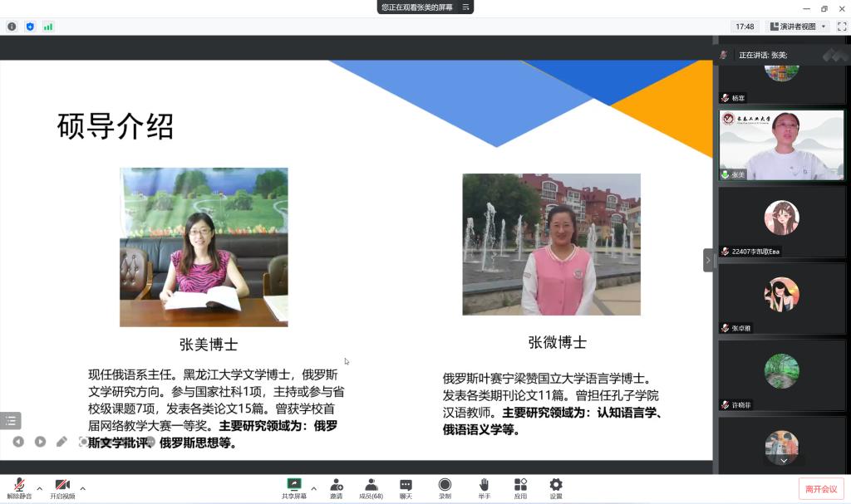
Task: Expand audio options arrow beside microphone
Action: pos(39,488)
